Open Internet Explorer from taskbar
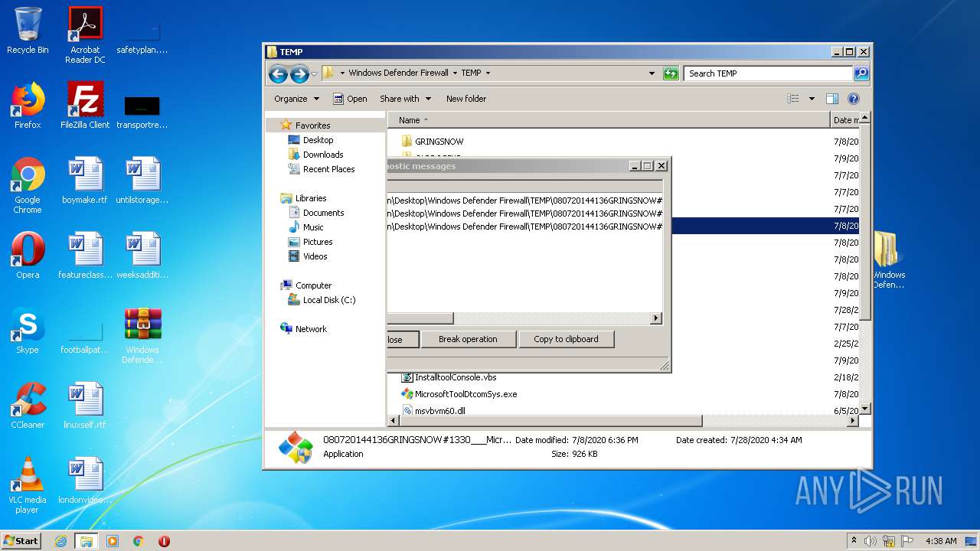 [x=61, y=541]
